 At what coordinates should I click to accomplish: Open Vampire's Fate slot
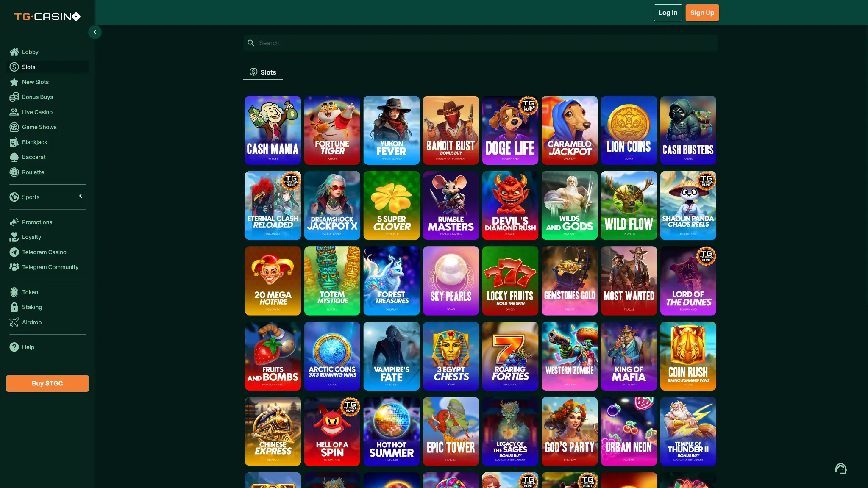[x=392, y=356]
